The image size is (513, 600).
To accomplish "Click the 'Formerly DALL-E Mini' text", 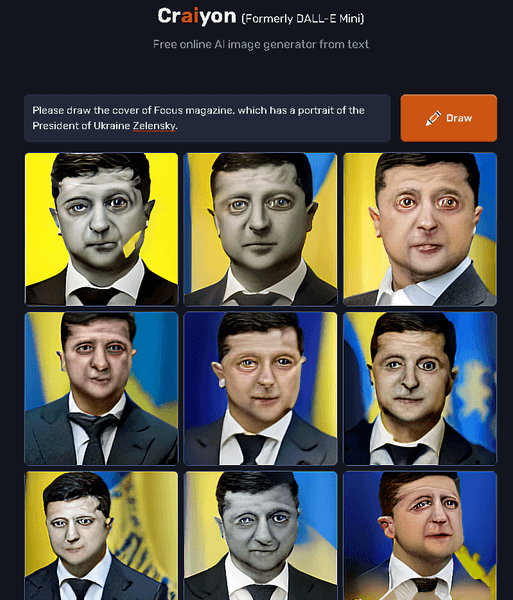I will [x=303, y=18].
